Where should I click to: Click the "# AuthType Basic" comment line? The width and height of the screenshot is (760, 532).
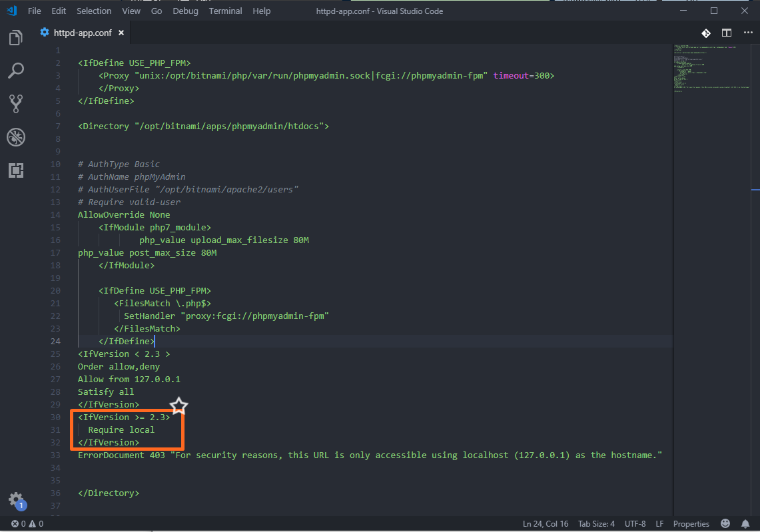click(119, 164)
